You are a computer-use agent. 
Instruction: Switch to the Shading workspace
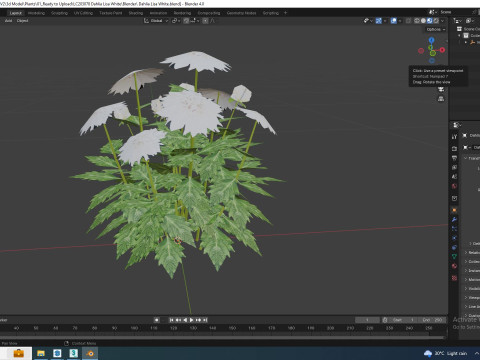point(136,13)
